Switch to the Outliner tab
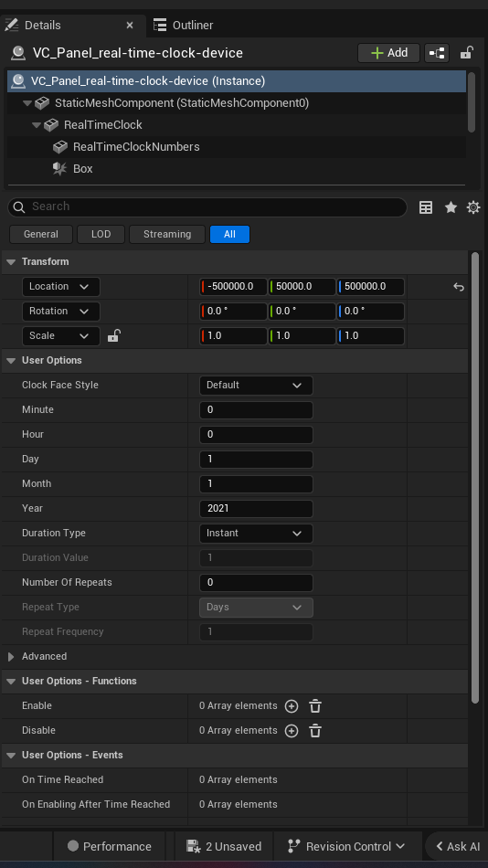 click(183, 26)
